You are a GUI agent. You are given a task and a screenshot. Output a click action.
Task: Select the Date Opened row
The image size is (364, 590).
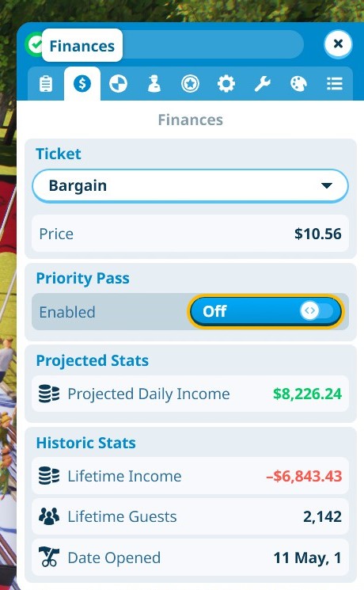click(x=190, y=558)
